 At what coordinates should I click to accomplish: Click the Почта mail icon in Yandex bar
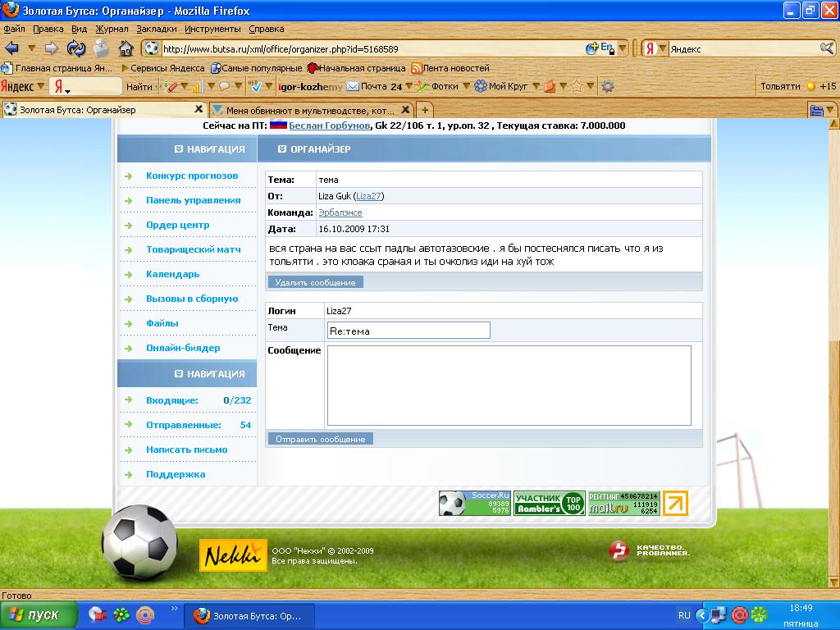(x=353, y=86)
